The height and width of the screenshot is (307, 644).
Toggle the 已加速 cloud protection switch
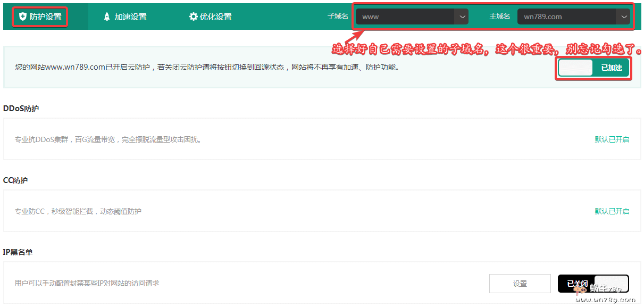(x=593, y=68)
